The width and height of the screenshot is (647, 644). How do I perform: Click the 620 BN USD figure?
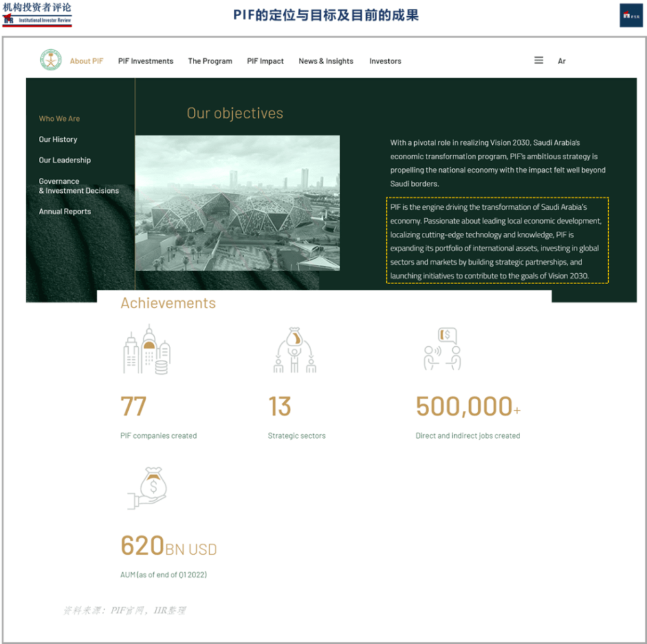coord(168,546)
